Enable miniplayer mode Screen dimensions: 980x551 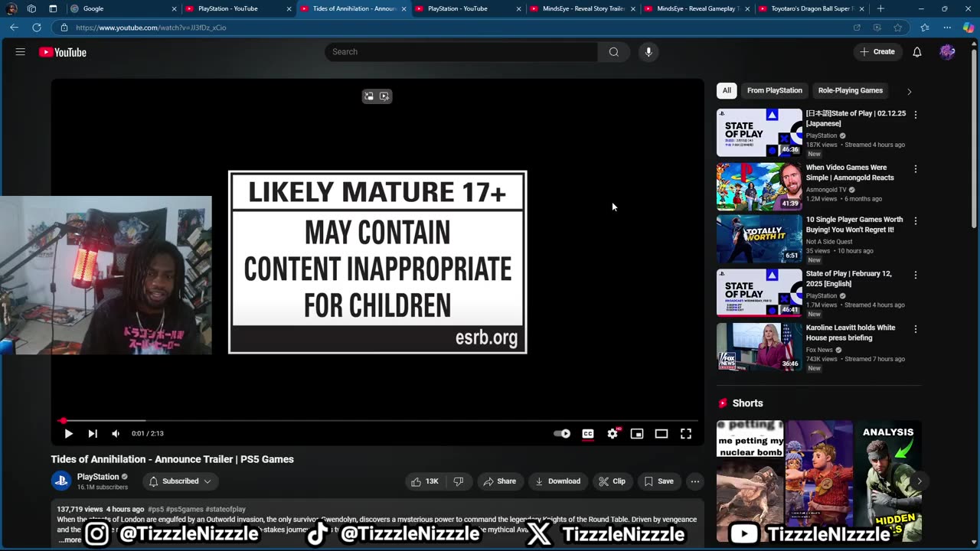[x=637, y=433]
